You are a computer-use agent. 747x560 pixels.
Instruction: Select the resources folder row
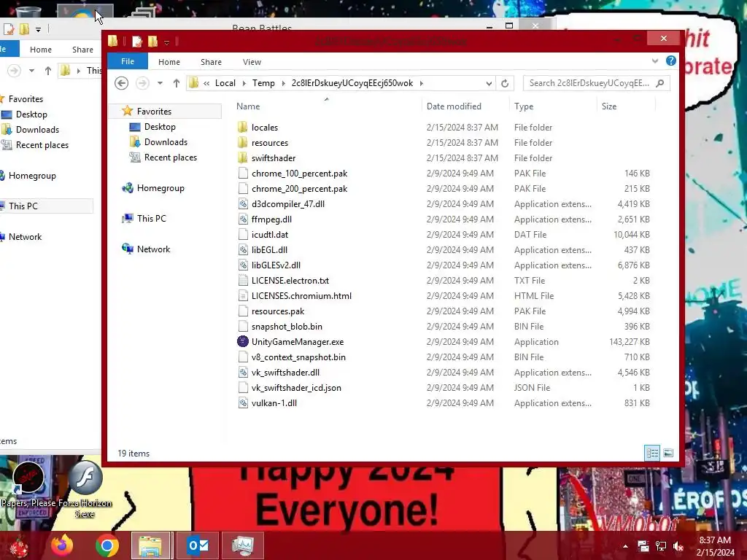(443, 142)
